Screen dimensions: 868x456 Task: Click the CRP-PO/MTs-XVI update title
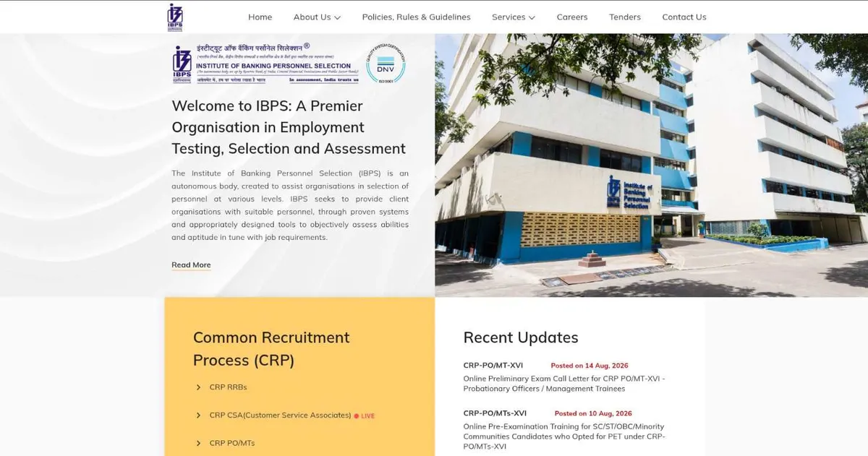(x=495, y=413)
